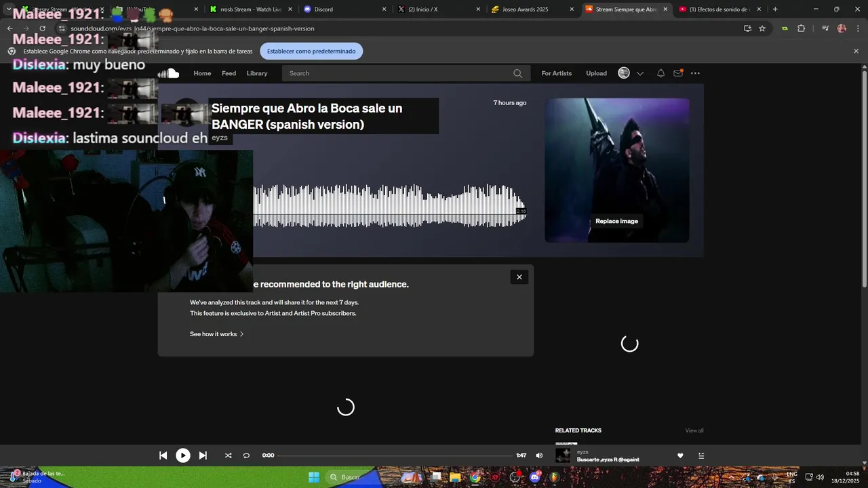This screenshot has width=868, height=488.
Task: Reload the page
Action: (x=42, y=28)
